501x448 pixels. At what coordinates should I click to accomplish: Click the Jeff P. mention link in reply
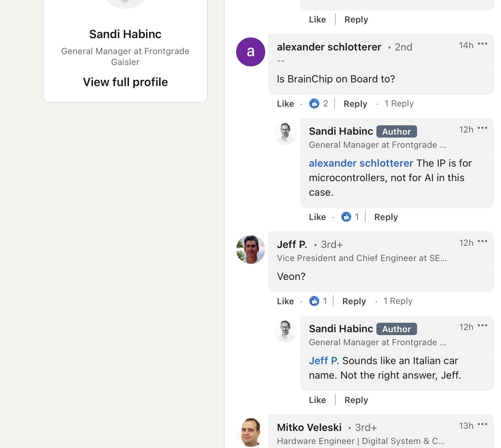coord(324,361)
